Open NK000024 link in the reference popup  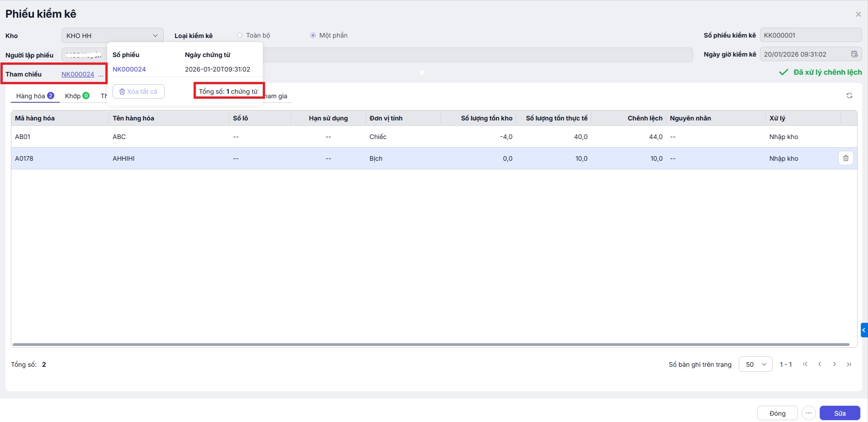(x=129, y=69)
